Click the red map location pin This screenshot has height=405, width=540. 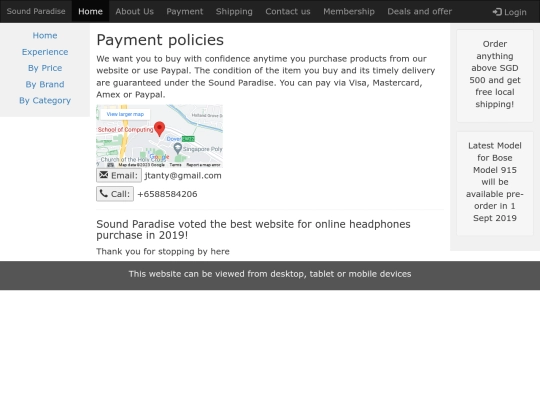[159, 129]
